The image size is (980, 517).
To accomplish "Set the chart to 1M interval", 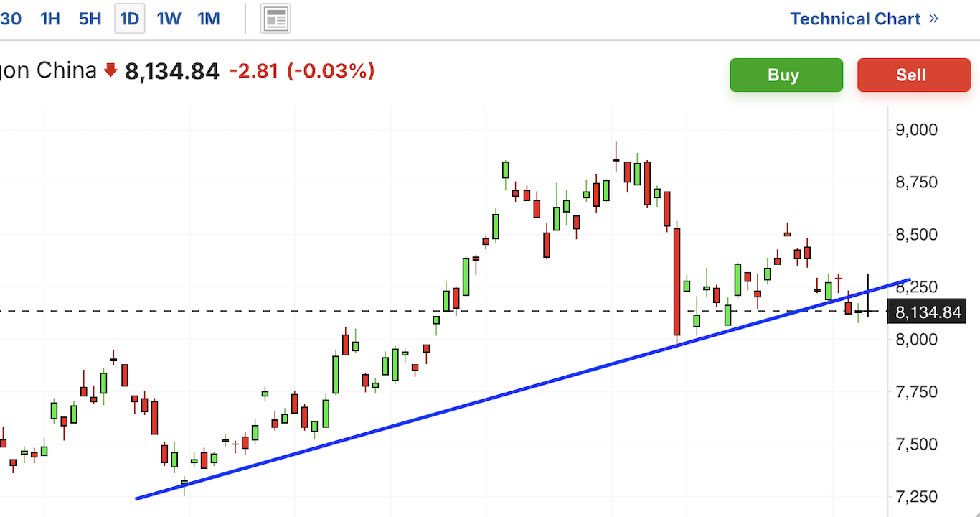I will 209,19.
